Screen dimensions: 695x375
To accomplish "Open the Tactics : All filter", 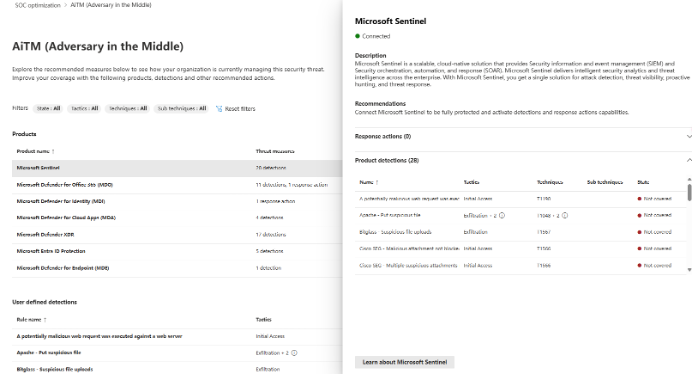I will coord(85,109).
